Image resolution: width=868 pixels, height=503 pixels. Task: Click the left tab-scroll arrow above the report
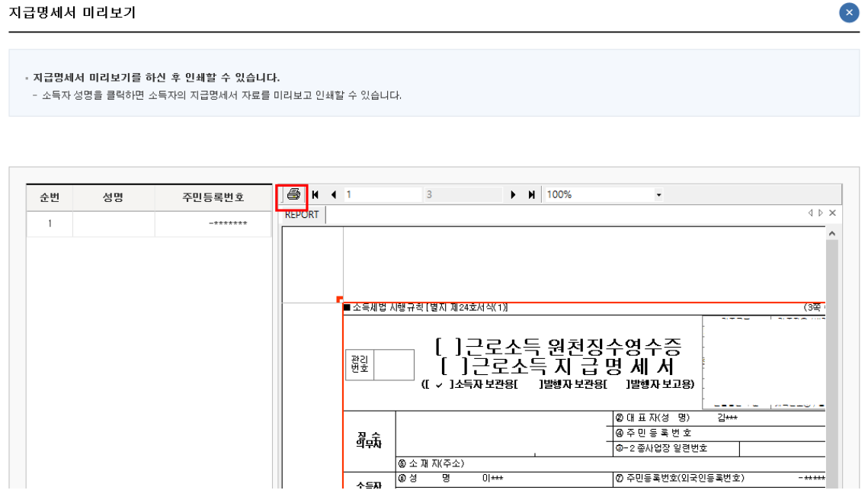click(810, 213)
